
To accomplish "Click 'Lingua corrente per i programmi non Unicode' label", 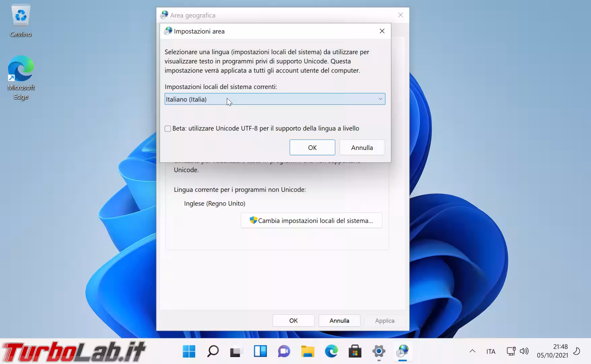I will tap(240, 189).
